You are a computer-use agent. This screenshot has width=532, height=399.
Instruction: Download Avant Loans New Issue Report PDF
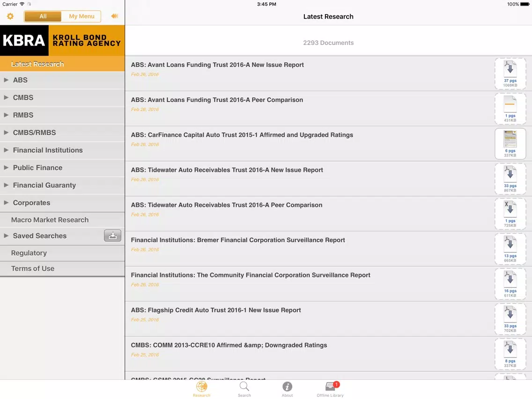coord(510,74)
